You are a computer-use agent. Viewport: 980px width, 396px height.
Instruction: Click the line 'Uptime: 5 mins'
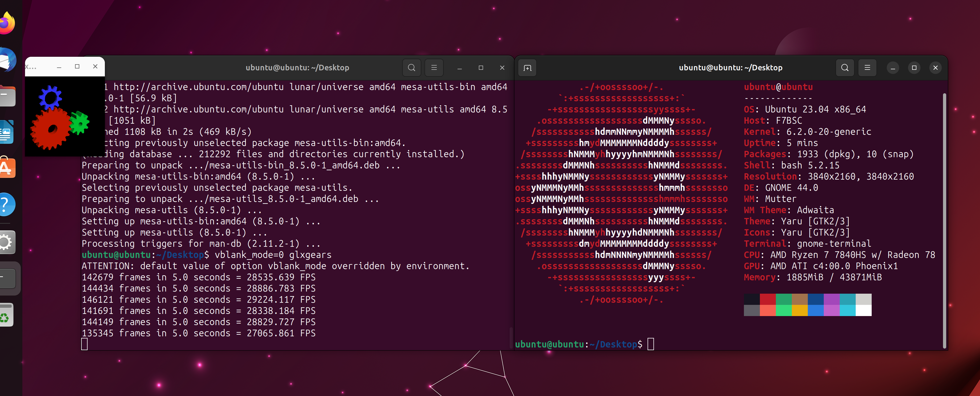point(781,143)
